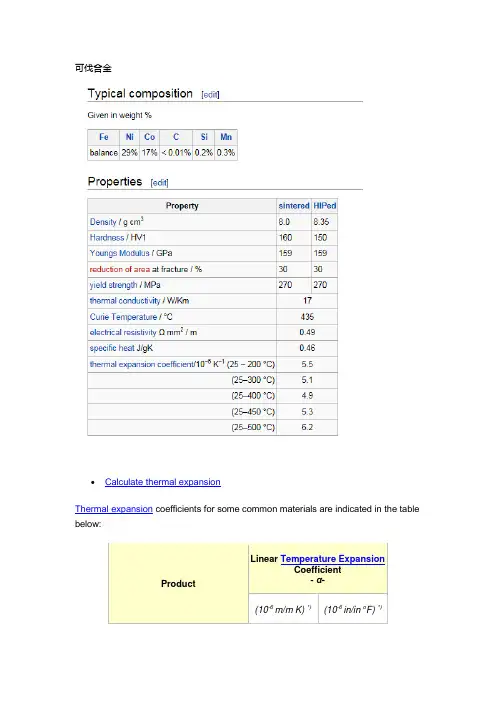Follow the Temperature Expansion header link

click(332, 559)
